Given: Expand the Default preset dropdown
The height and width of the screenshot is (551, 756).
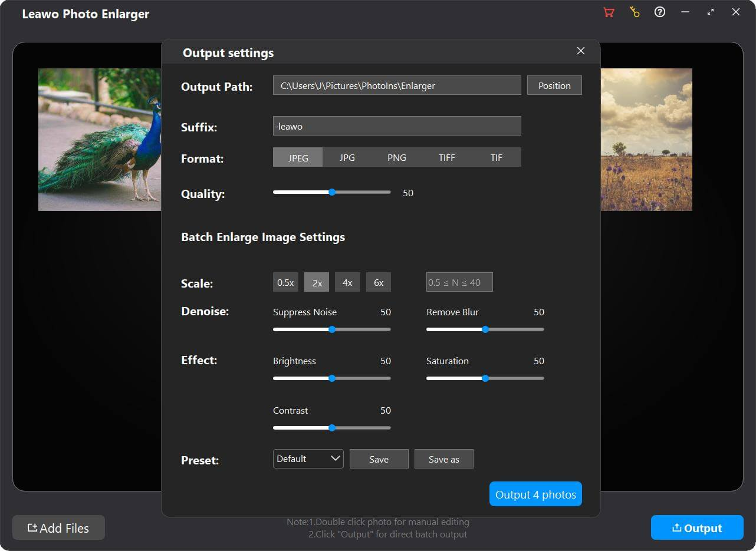Looking at the screenshot, I should coord(308,458).
